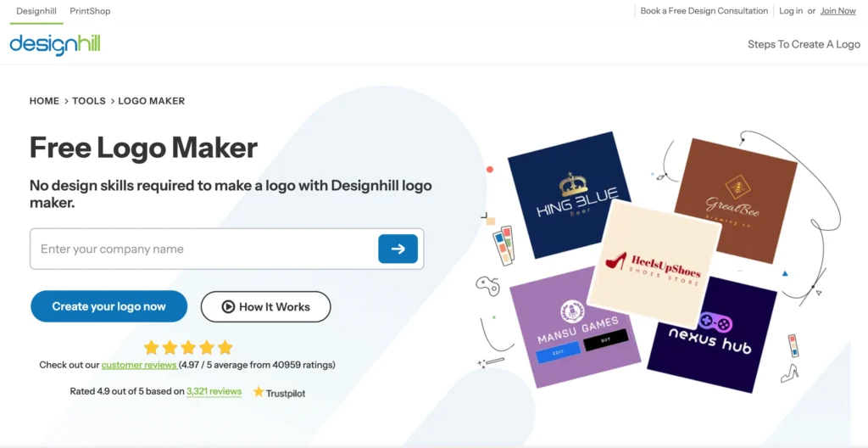Image resolution: width=868 pixels, height=448 pixels.
Task: Click the blue arrow submit button
Action: click(398, 249)
